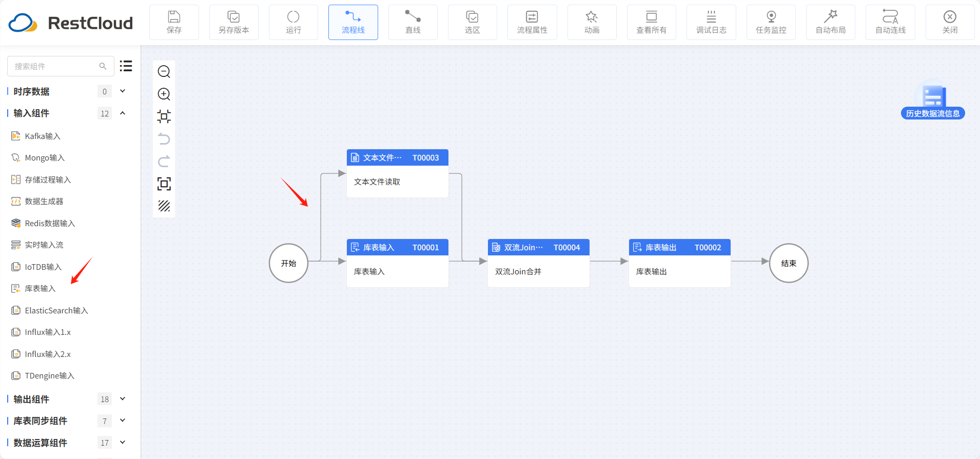980x459 pixels.
Task: Toggle the component list view icon
Action: pyautogui.click(x=126, y=66)
